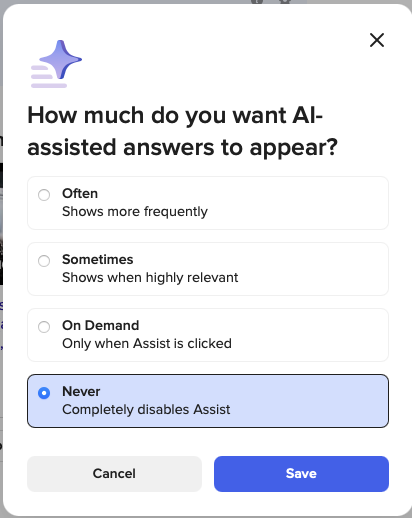The image size is (412, 518).
Task: Click Cancel to discard changes
Action: pos(114,474)
